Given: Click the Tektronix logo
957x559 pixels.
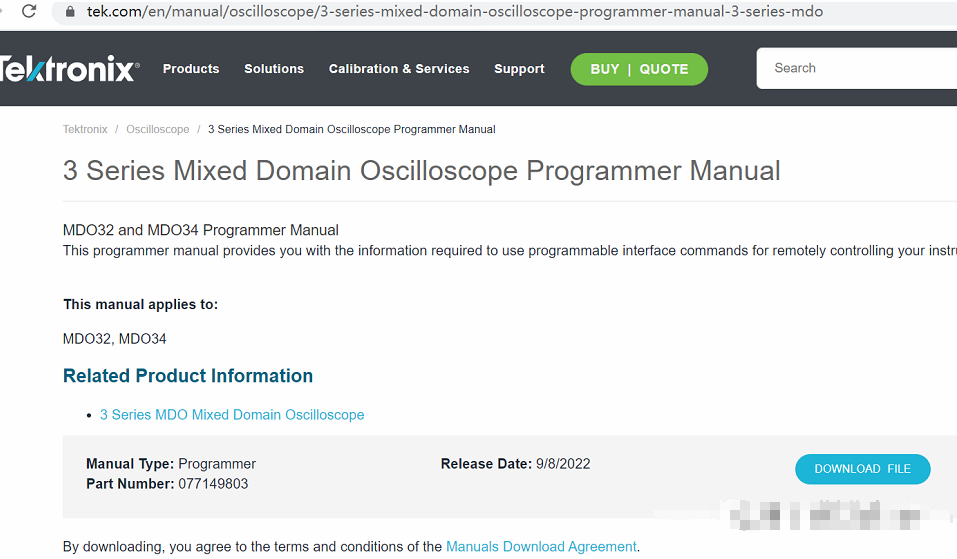Looking at the screenshot, I should click(x=68, y=69).
